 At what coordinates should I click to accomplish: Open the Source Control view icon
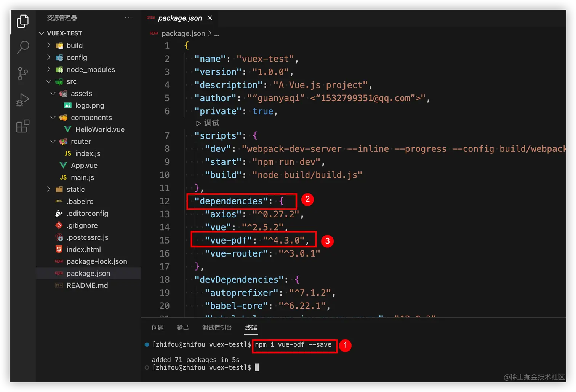point(23,73)
